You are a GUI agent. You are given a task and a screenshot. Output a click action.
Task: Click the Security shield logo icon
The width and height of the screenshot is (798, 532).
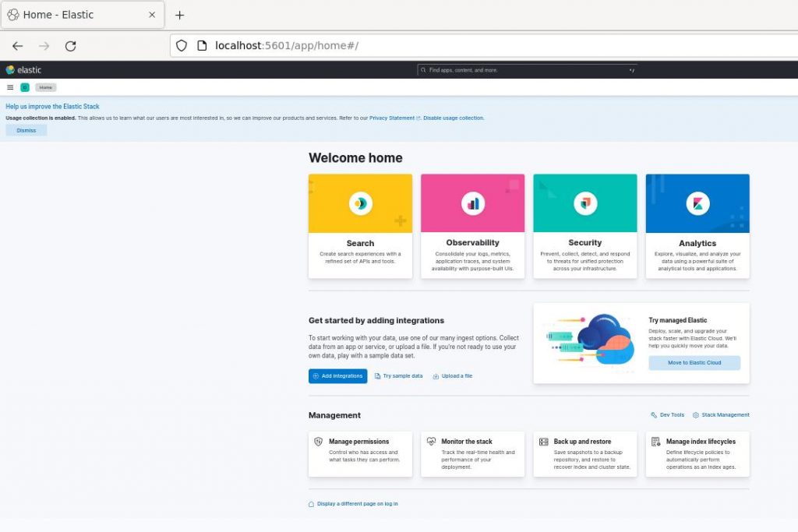click(585, 203)
